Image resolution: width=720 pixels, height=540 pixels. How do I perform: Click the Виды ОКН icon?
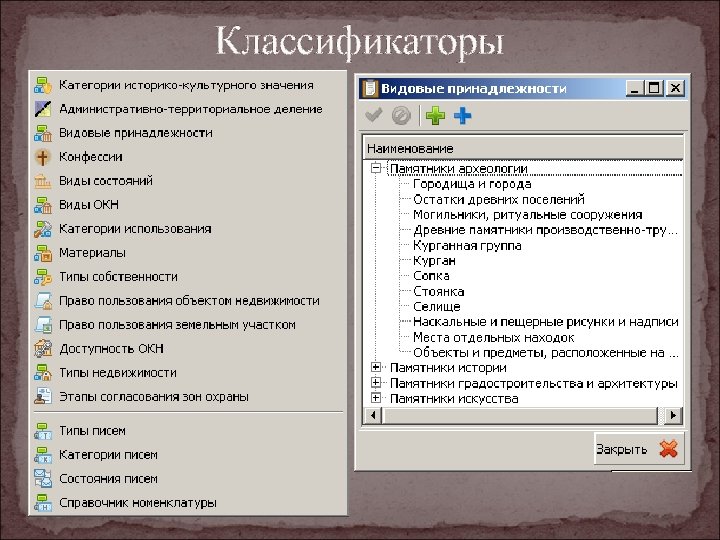coord(43,205)
